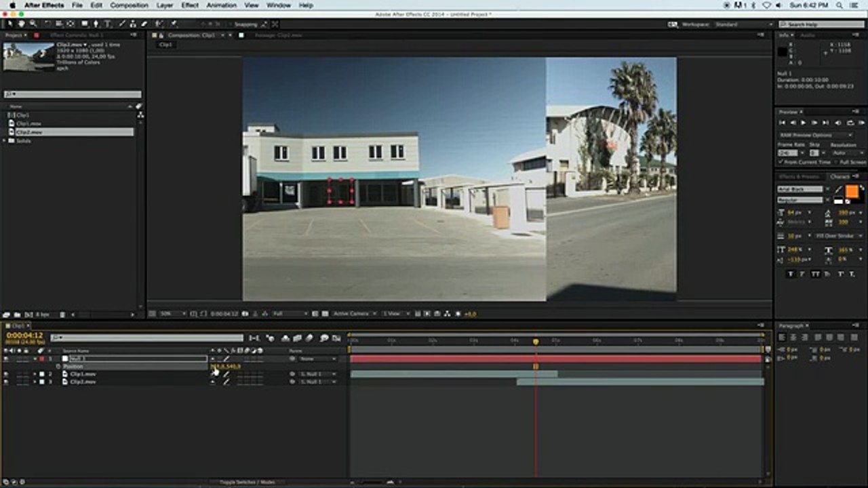Select the Selection arrow tool
The height and width of the screenshot is (488, 868).
pyautogui.click(x=12, y=24)
